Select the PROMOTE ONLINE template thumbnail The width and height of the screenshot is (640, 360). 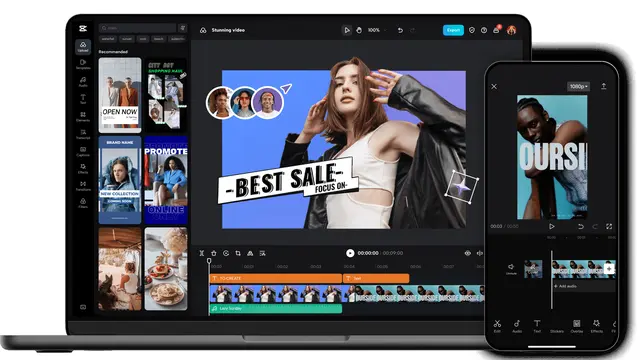point(166,180)
